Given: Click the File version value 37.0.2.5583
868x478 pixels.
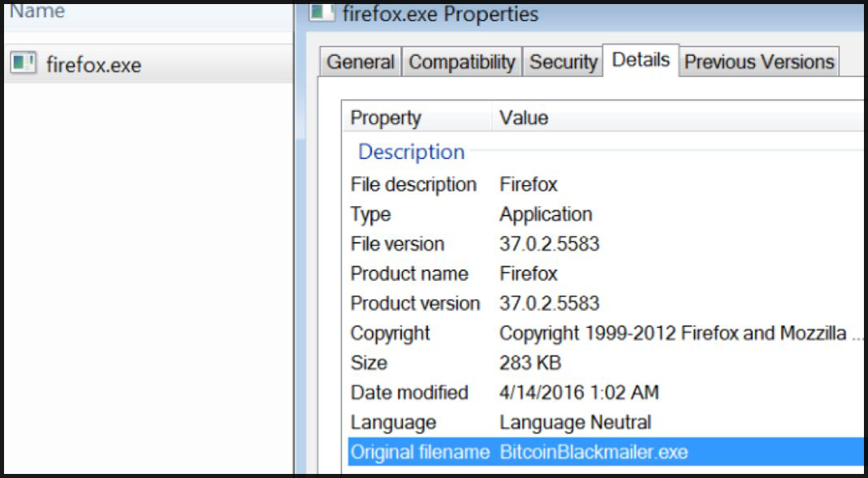Looking at the screenshot, I should tap(549, 244).
